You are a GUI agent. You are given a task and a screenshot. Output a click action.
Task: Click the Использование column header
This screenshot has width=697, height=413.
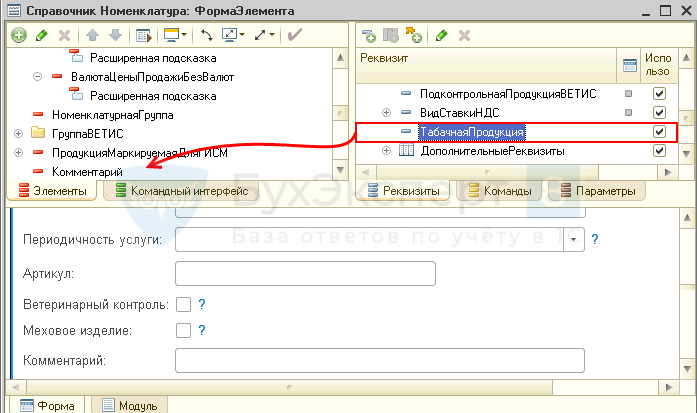(x=658, y=65)
